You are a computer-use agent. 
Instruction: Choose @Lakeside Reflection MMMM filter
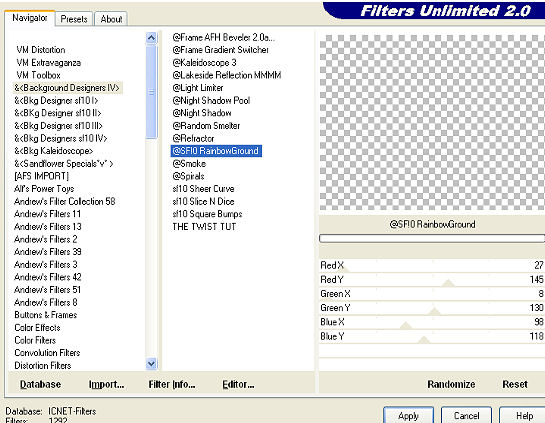pos(227,75)
